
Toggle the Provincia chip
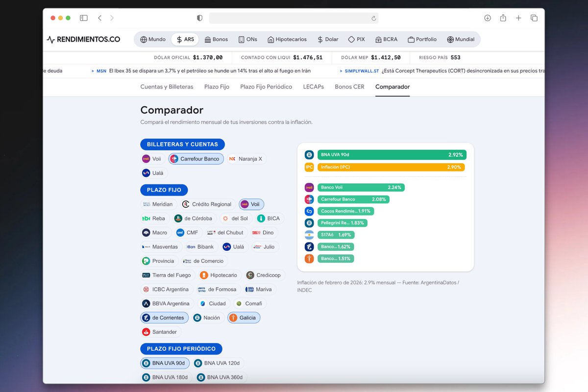[159, 261]
